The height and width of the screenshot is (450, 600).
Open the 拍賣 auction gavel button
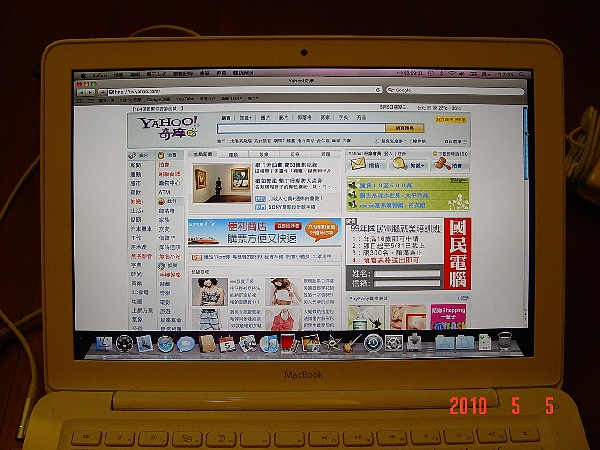[x=448, y=164]
